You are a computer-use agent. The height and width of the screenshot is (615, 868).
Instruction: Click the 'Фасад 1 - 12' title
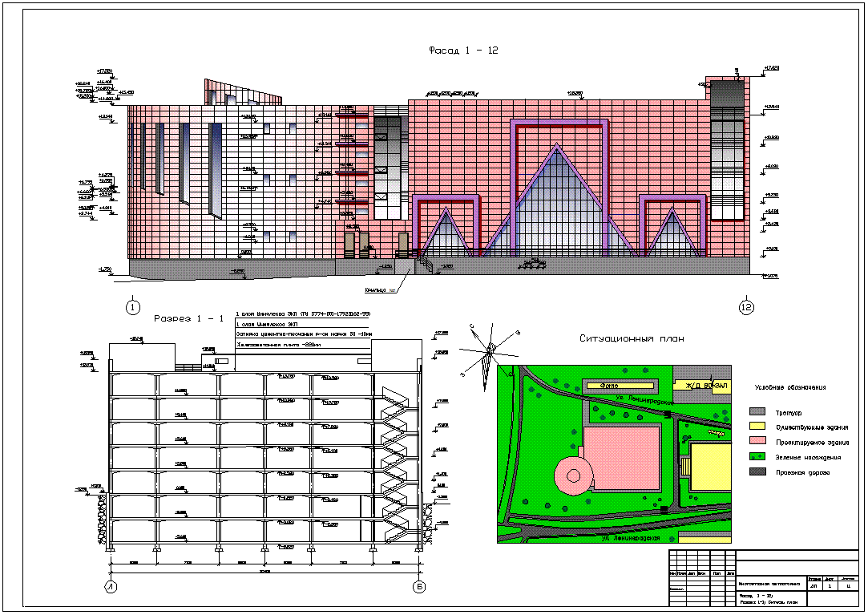tap(463, 51)
